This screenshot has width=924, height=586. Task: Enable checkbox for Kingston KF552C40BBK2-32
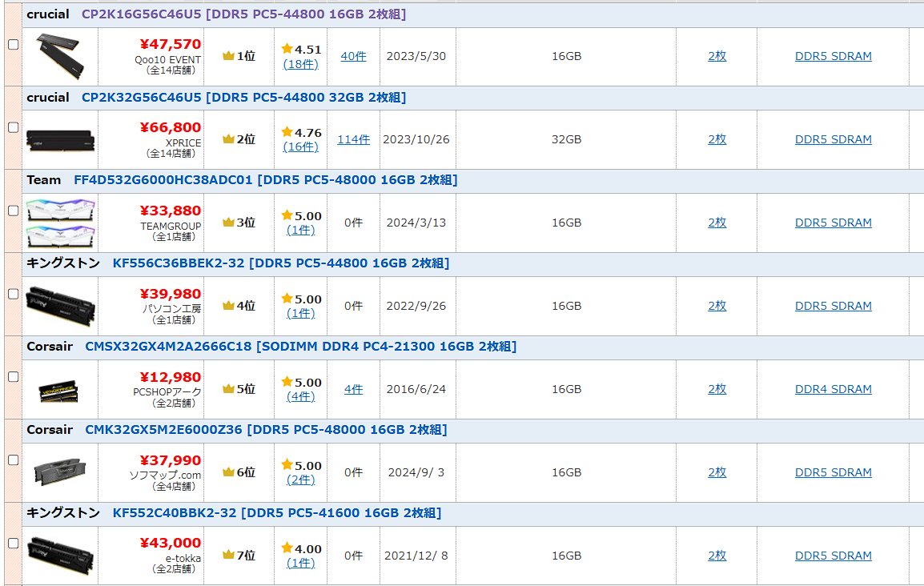[13, 543]
